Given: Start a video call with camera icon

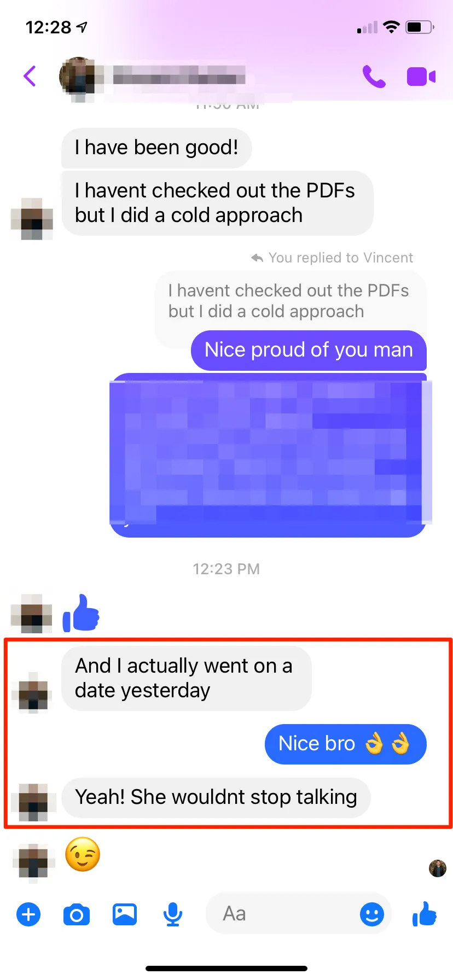Looking at the screenshot, I should pos(421,77).
